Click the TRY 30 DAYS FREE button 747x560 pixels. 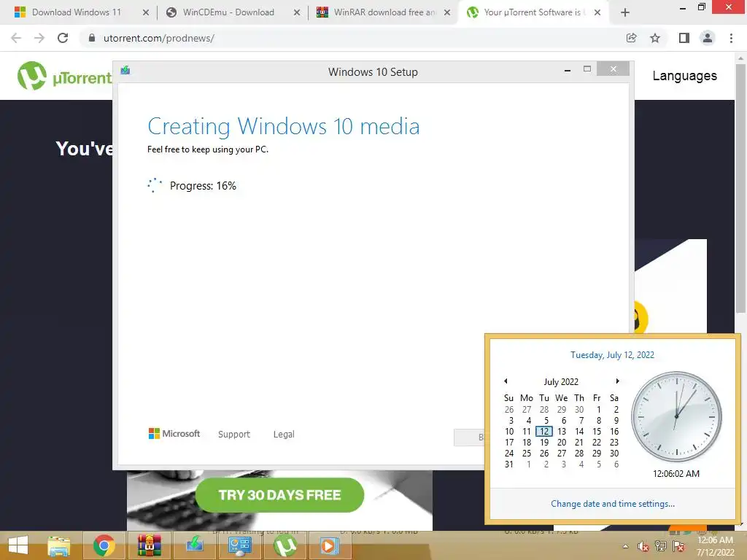[279, 495]
